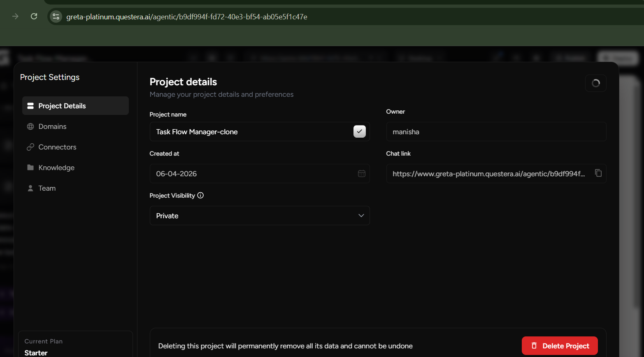Open the calendar icon in Created at

[362, 174]
